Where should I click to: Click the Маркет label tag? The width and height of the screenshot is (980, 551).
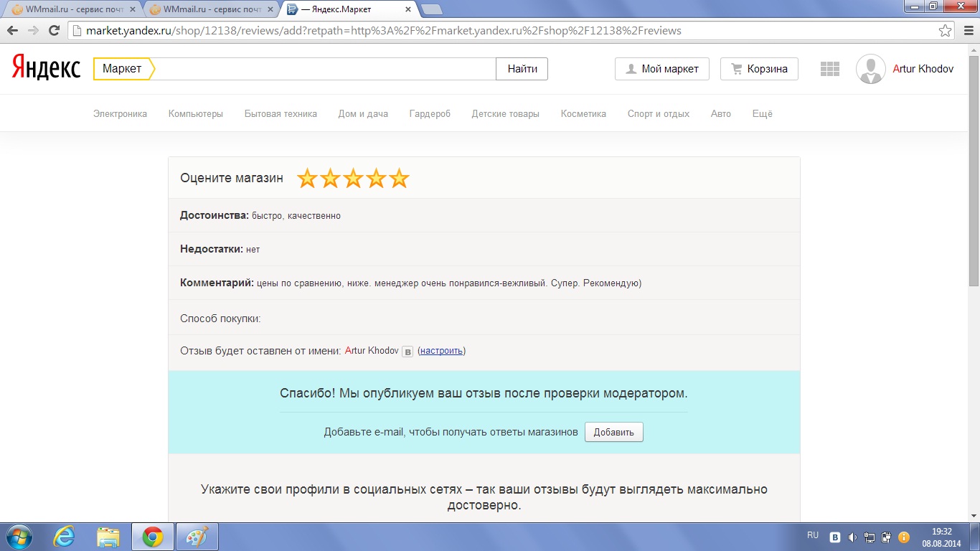tap(123, 69)
